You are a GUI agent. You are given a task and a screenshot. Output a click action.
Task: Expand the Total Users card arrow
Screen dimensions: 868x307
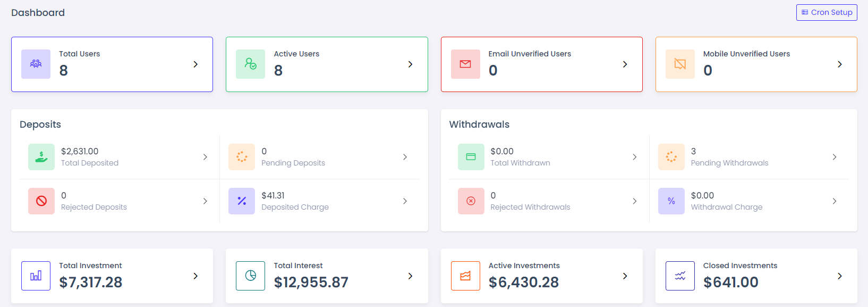[195, 64]
